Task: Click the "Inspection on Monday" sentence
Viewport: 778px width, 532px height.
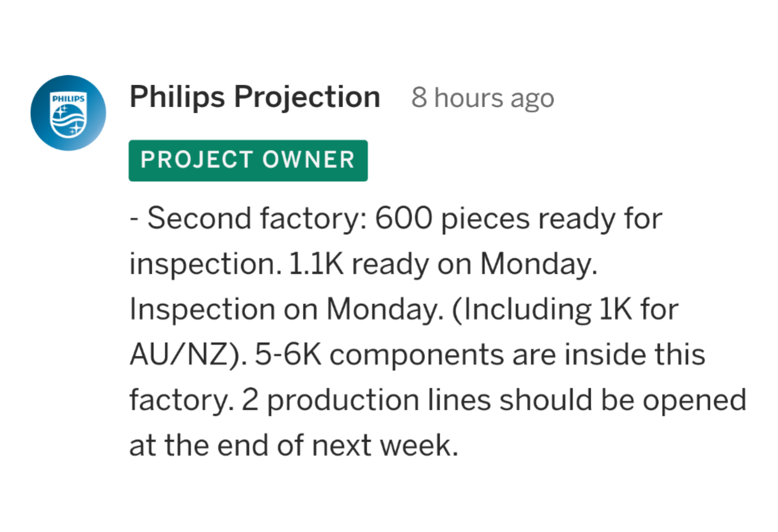Action: point(287,309)
